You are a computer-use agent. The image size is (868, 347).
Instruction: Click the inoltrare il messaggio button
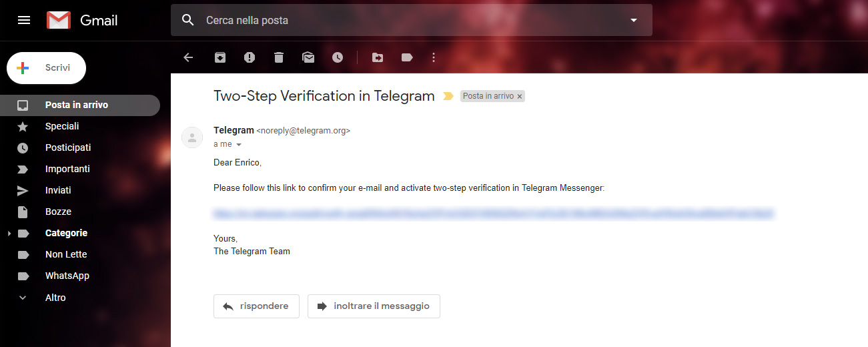(374, 306)
